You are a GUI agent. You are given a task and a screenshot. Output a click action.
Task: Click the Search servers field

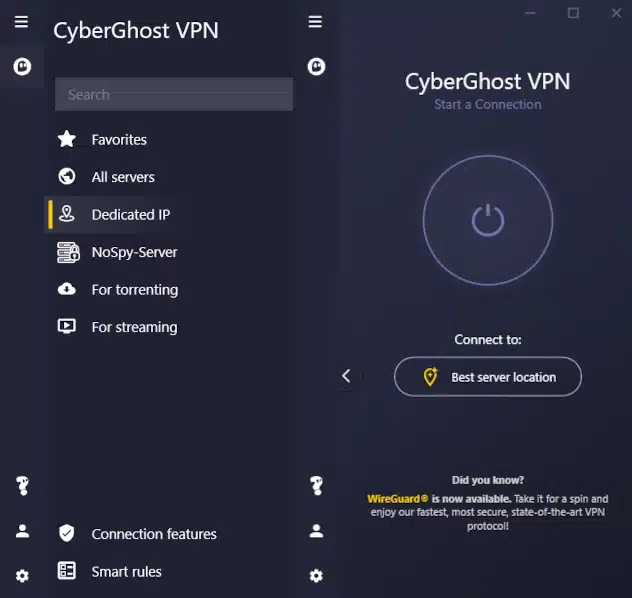pos(174,95)
